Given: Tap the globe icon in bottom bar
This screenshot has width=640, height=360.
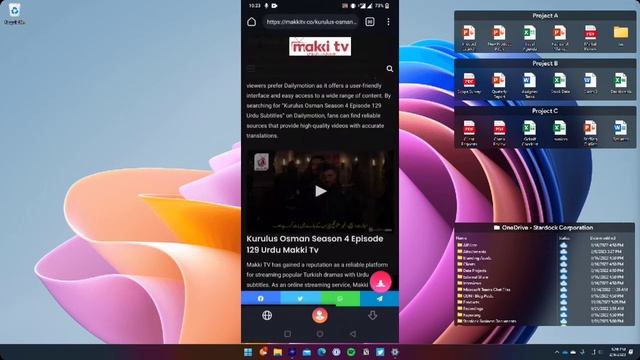Looking at the screenshot, I should coord(267,315).
